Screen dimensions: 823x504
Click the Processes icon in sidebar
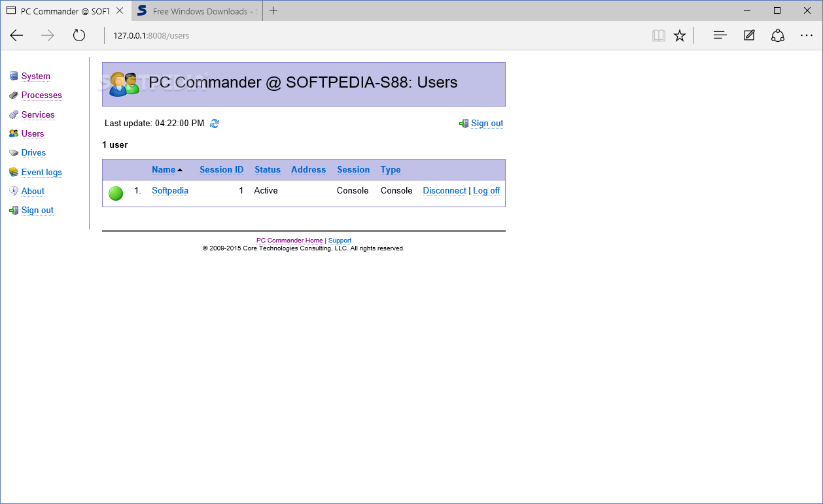14,95
